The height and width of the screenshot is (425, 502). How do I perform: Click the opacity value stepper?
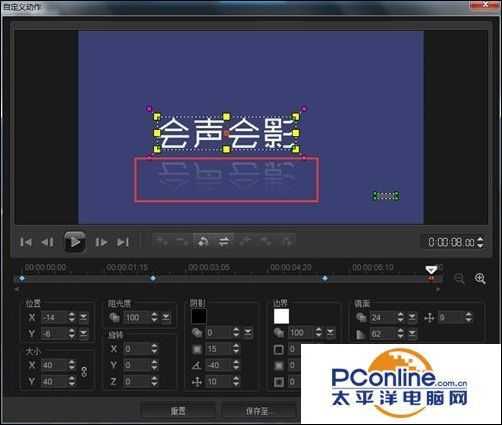[x=154, y=317]
